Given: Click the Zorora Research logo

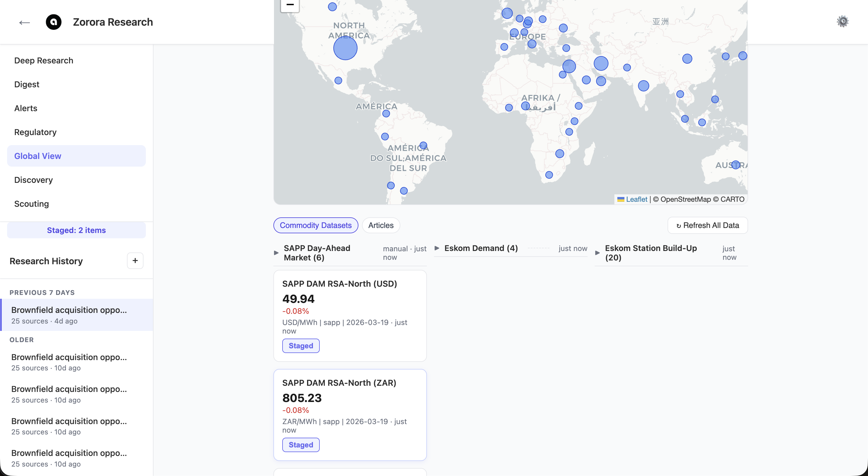Looking at the screenshot, I should pyautogui.click(x=53, y=22).
